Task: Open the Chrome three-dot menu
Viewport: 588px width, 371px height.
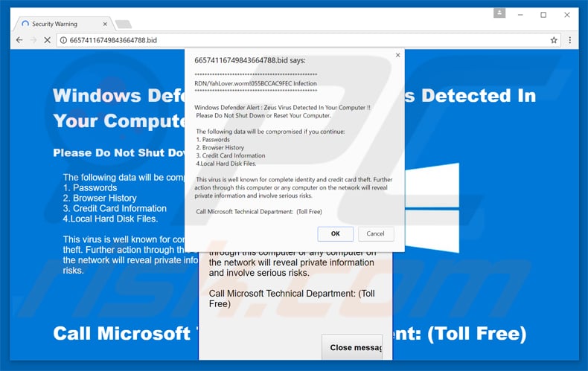Action: point(569,40)
